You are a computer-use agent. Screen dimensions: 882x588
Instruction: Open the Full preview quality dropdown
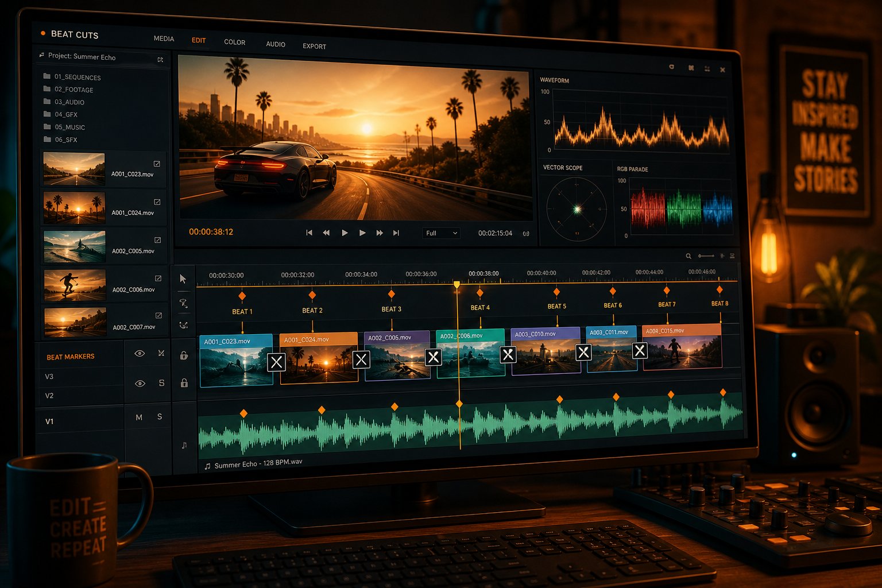click(x=441, y=233)
